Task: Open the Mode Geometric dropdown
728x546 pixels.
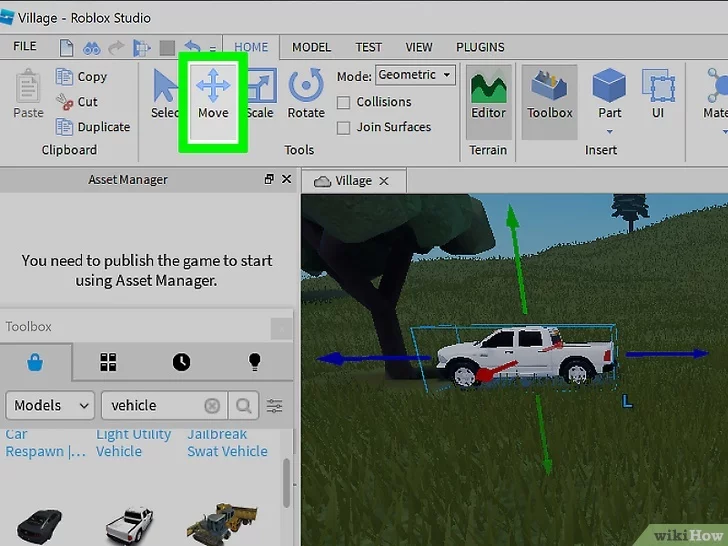Action: click(x=415, y=75)
